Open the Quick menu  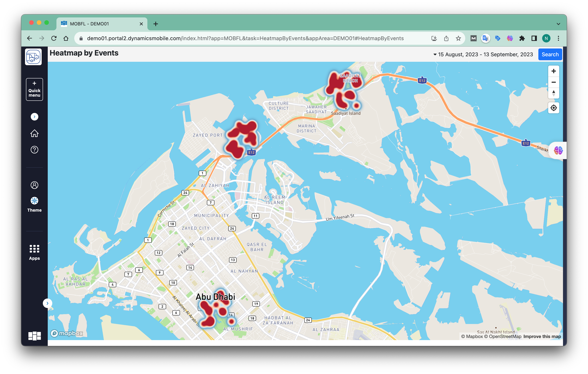34,89
